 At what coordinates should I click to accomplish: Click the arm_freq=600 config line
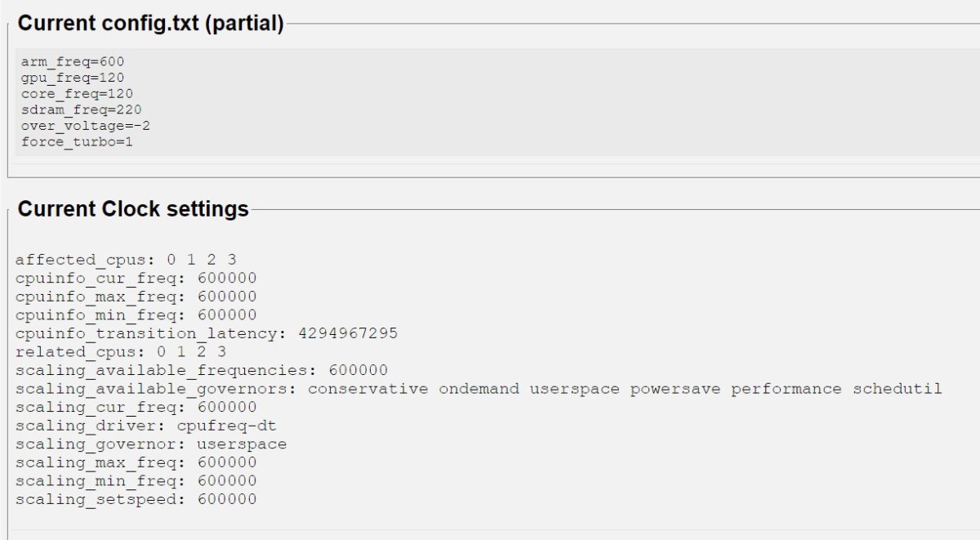pos(73,62)
